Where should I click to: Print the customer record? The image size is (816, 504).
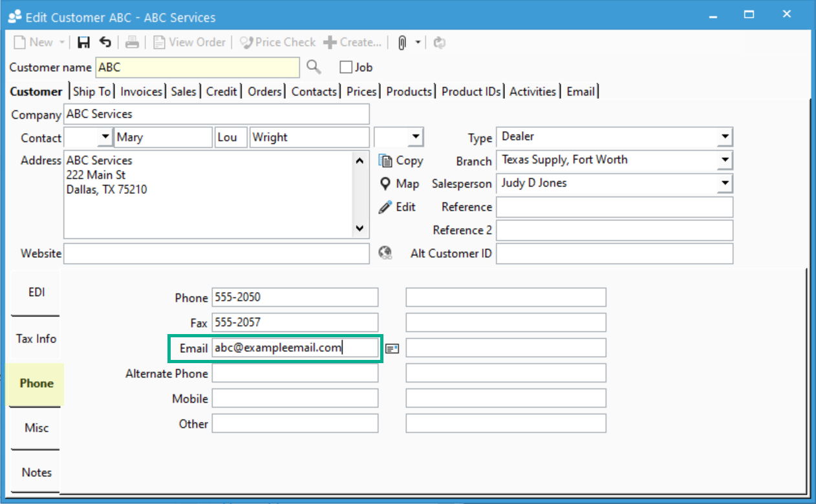132,42
